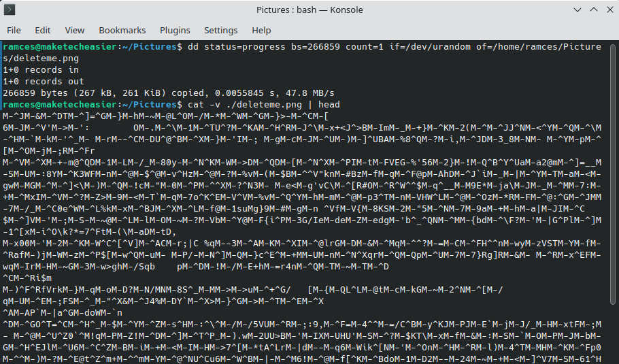Click the Konsole terminal icon in title bar
Viewport: 619px width, 364px height.
coord(10,10)
